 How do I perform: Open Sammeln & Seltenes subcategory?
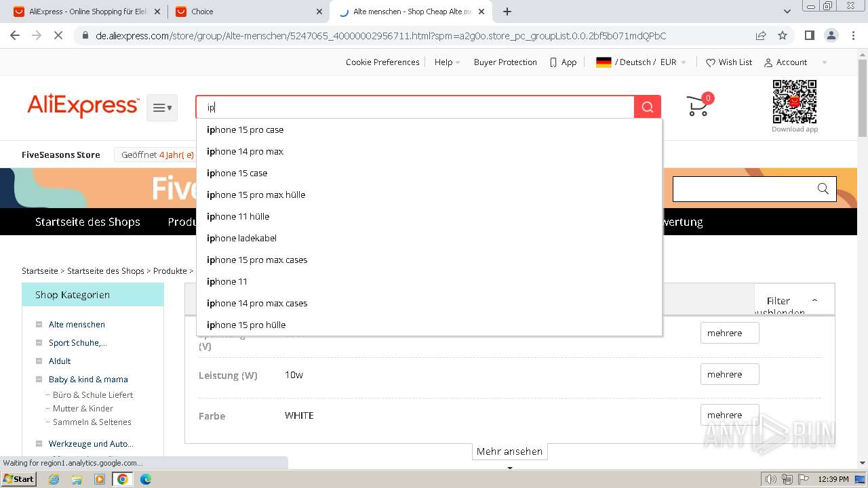pos(92,422)
